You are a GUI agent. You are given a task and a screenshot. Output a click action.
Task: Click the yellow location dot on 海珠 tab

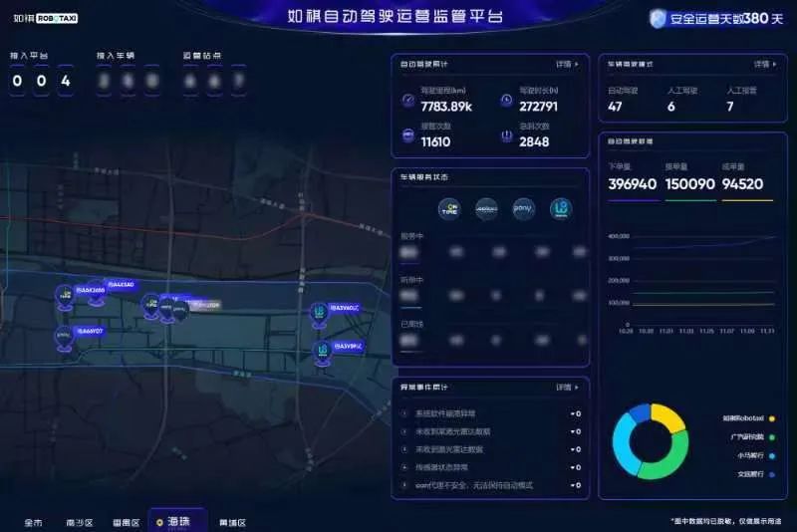pos(159,522)
